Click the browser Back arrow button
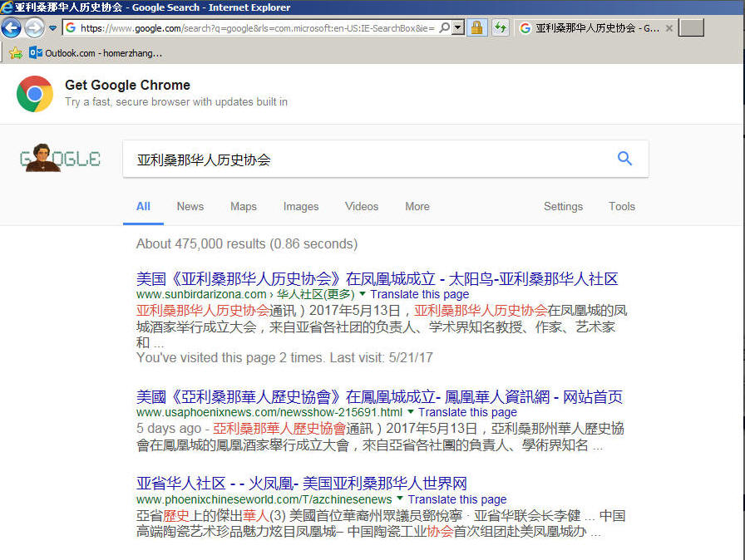 (x=11, y=28)
